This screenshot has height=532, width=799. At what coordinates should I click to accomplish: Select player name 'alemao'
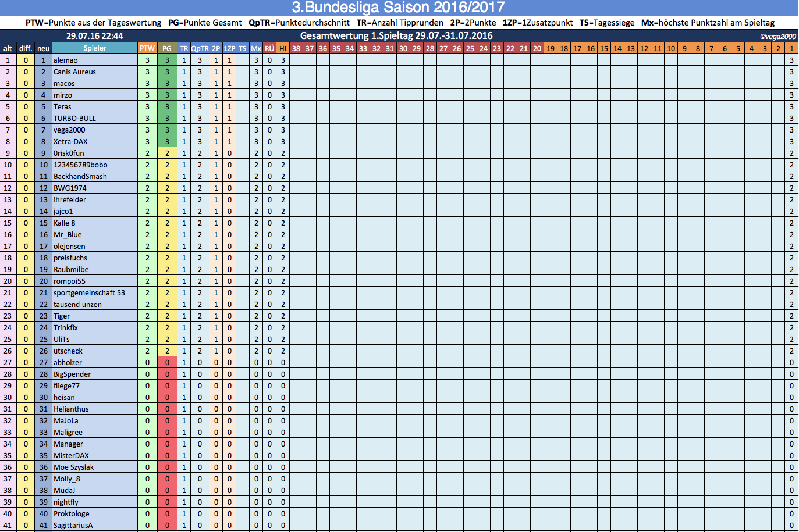pos(66,60)
